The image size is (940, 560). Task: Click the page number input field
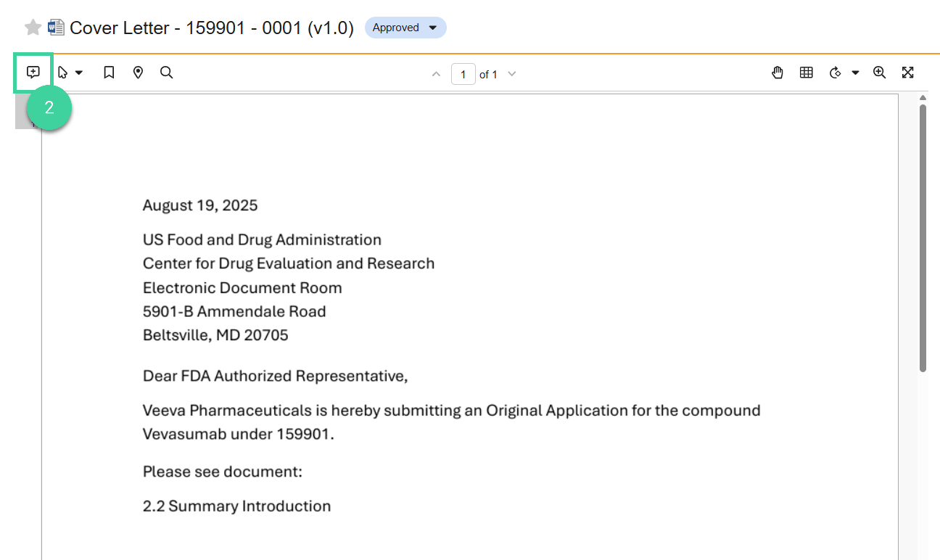[x=463, y=74]
